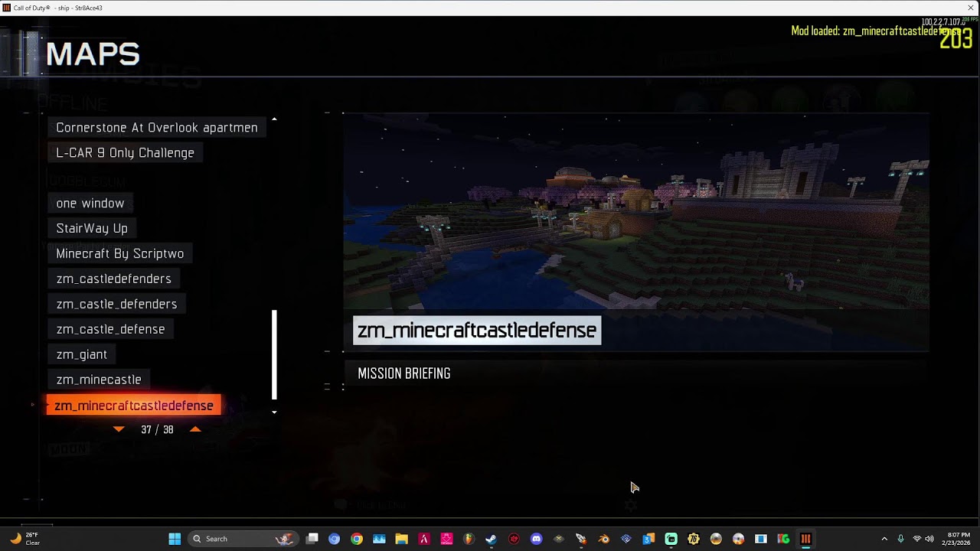This screenshot has width=980, height=551.
Task: Click the taskbar Search box
Action: (243, 539)
